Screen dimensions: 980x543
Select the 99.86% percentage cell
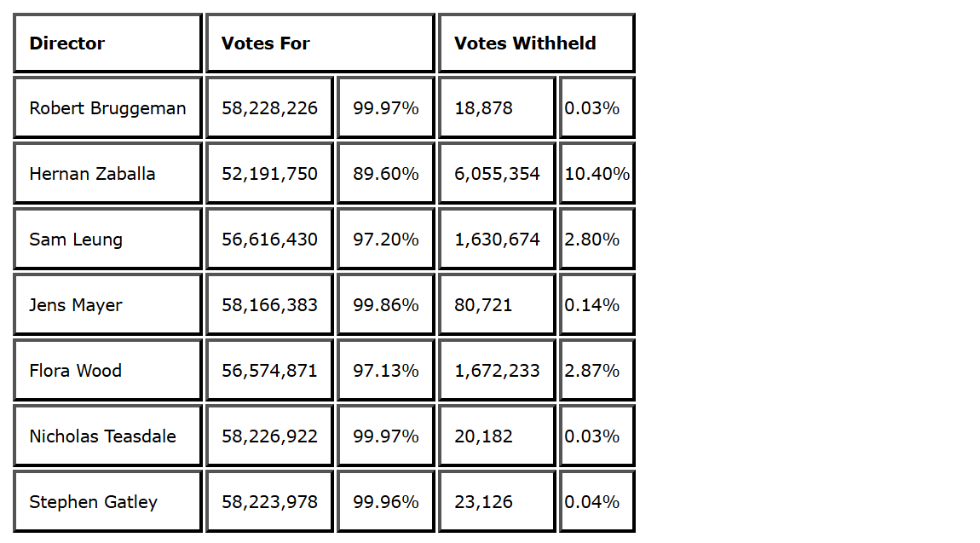(x=385, y=305)
